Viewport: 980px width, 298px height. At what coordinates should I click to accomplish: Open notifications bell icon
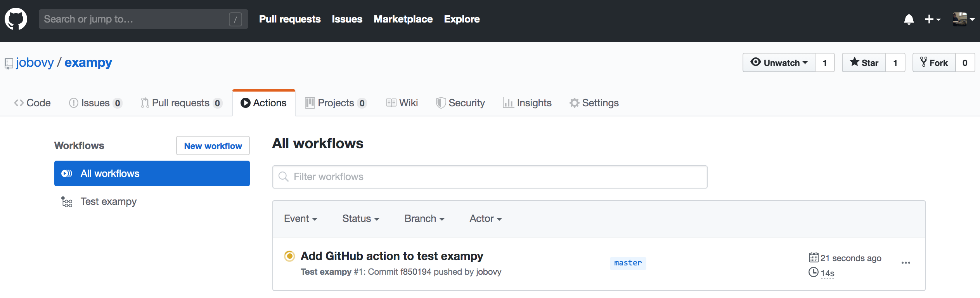pos(909,19)
